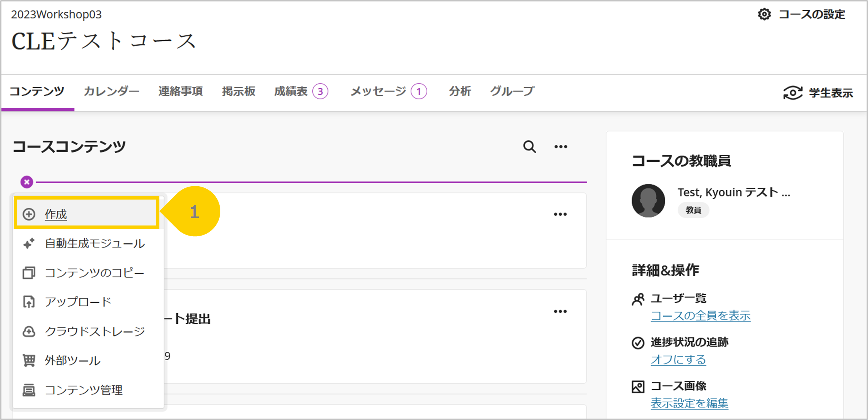Click オフにする progress tracking link
Image resolution: width=868 pixels, height=420 pixels.
click(678, 359)
